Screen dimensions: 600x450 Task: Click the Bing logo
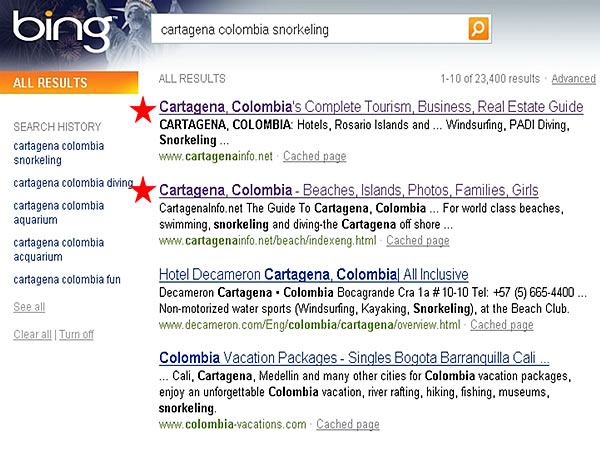[x=60, y=32]
